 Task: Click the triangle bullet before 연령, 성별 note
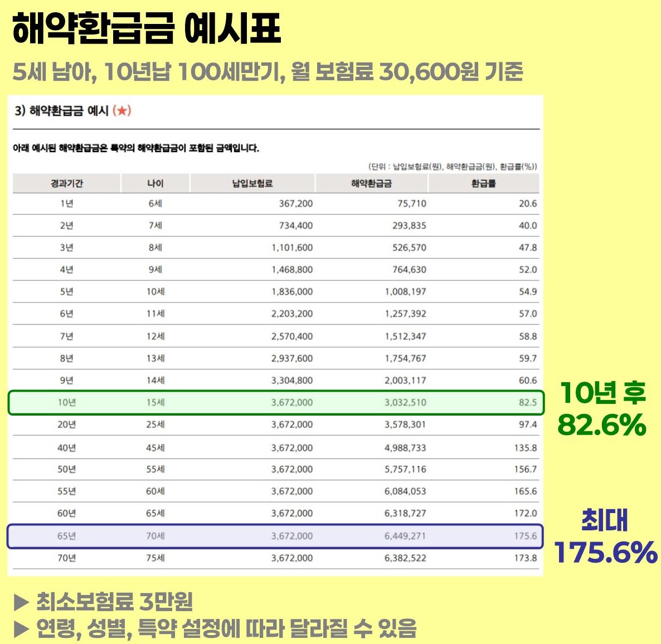pos(21,630)
